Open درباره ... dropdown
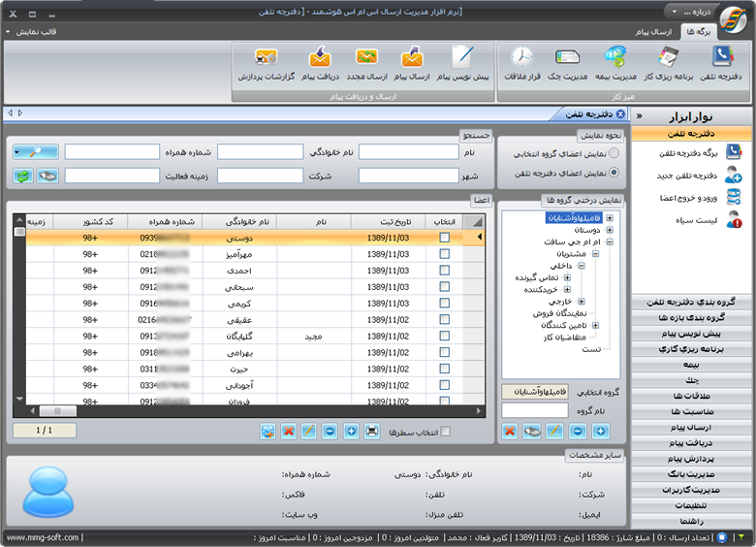Image resolution: width=756 pixels, height=547 pixels. click(x=692, y=12)
